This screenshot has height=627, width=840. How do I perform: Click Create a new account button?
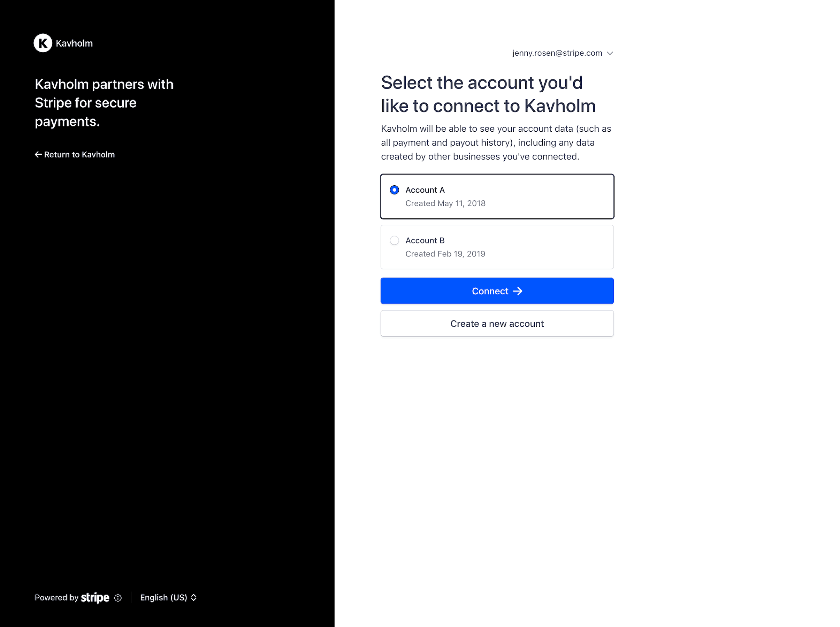pos(497,323)
